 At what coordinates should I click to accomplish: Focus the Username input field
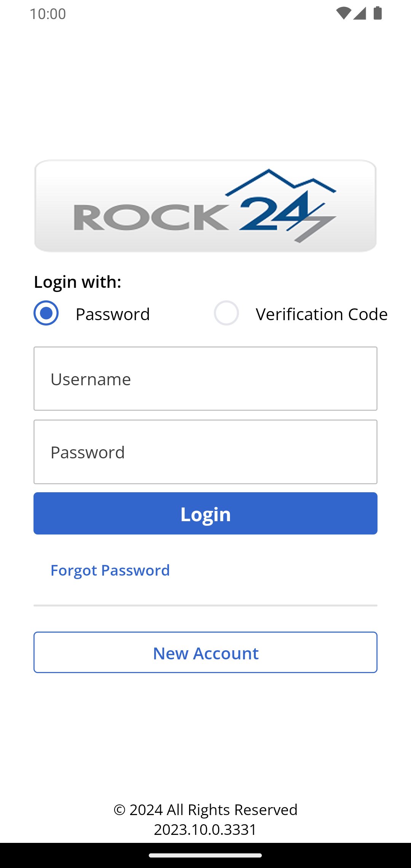pyautogui.click(x=205, y=379)
